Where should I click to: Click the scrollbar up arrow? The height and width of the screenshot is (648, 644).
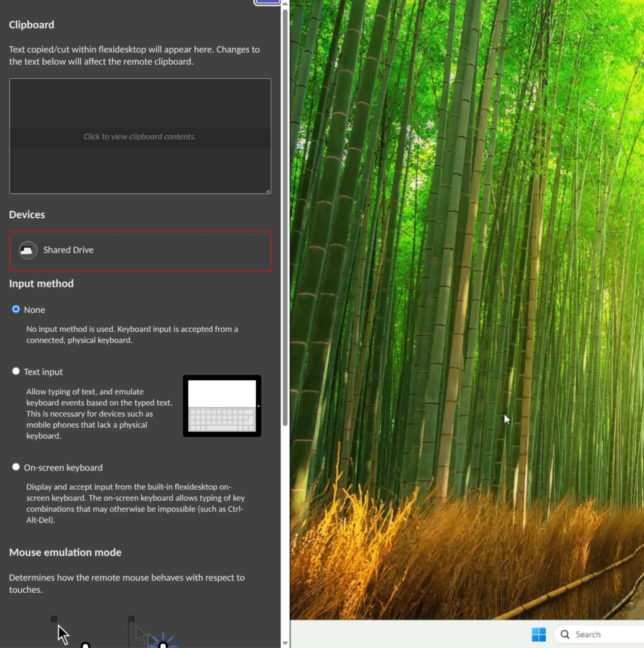click(x=285, y=4)
